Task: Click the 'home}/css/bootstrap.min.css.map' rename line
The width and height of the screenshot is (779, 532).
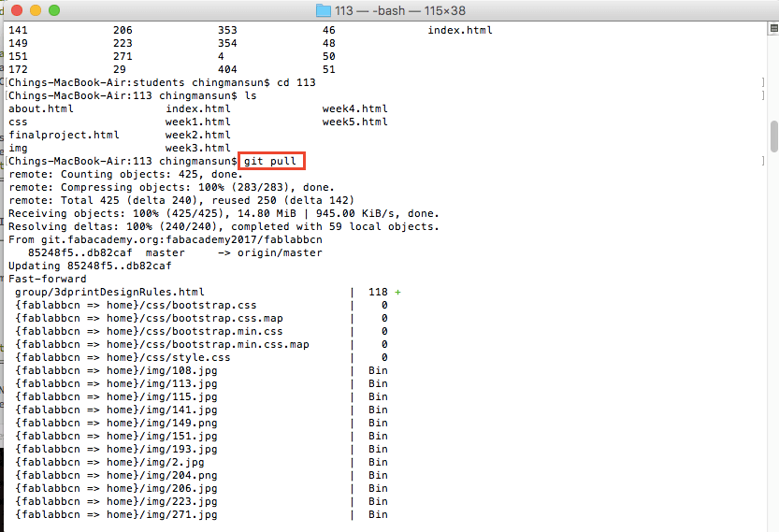Action: (162, 344)
